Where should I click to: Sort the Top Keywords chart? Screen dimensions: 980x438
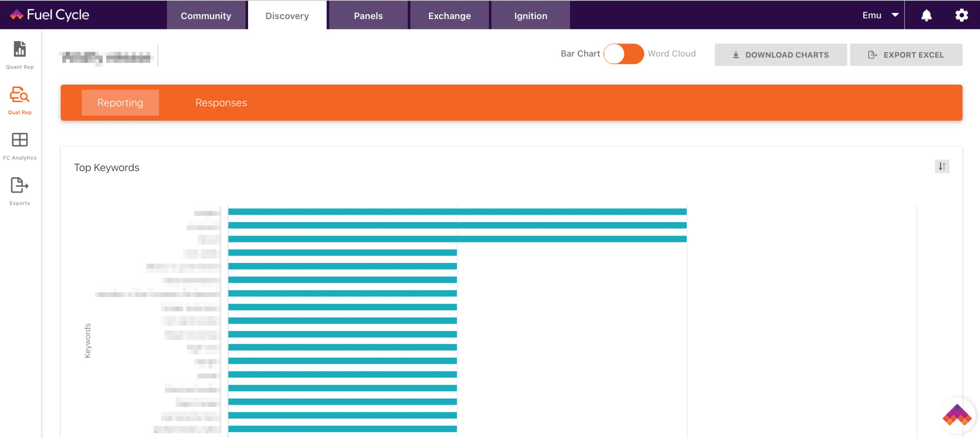[x=942, y=166]
